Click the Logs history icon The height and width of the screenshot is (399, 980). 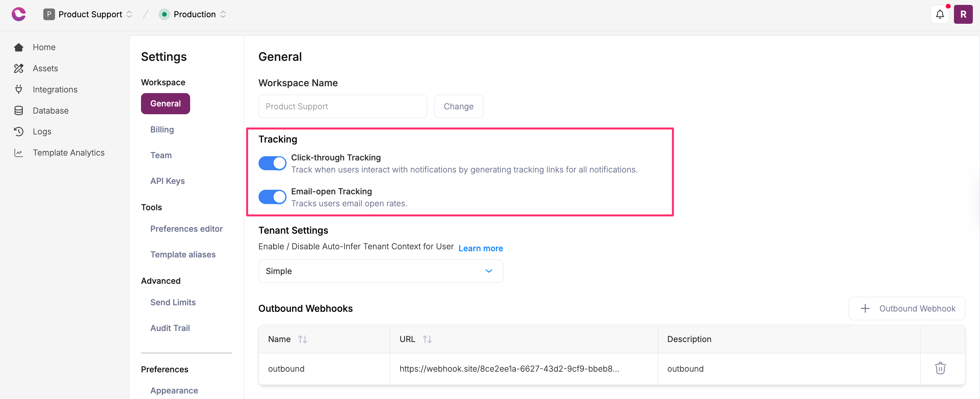(18, 131)
